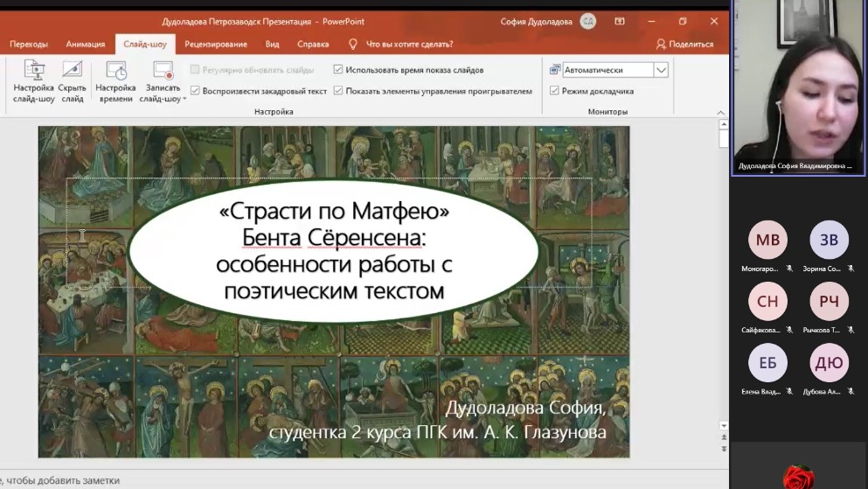Click the МВ participant avatar
Screen dimensions: 868x489
(x=767, y=240)
